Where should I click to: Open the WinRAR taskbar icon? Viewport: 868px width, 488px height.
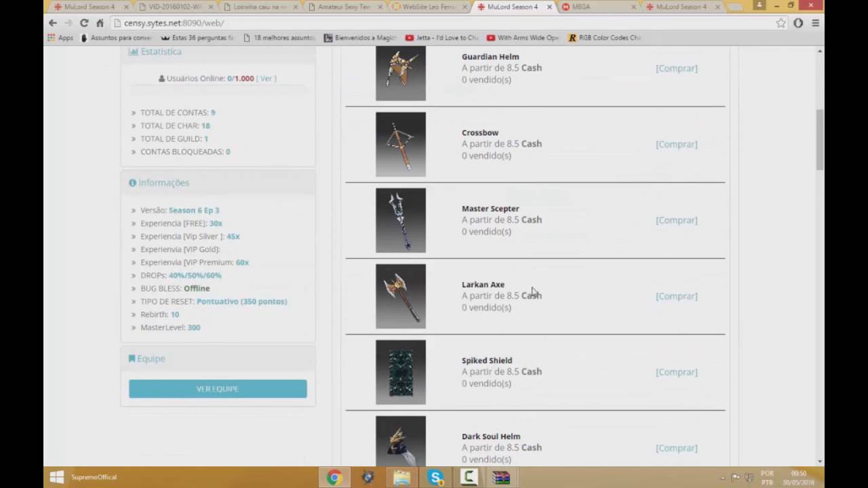point(501,477)
